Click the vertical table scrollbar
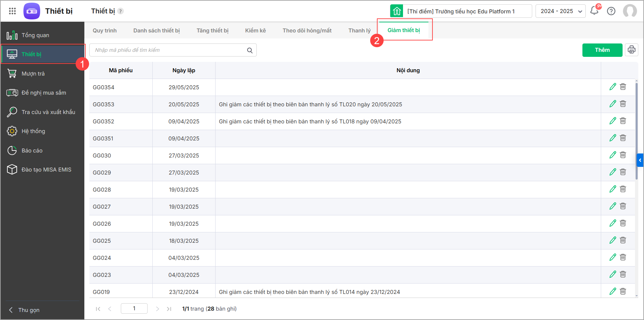Image resolution: width=644 pixels, height=320 pixels. (x=636, y=131)
